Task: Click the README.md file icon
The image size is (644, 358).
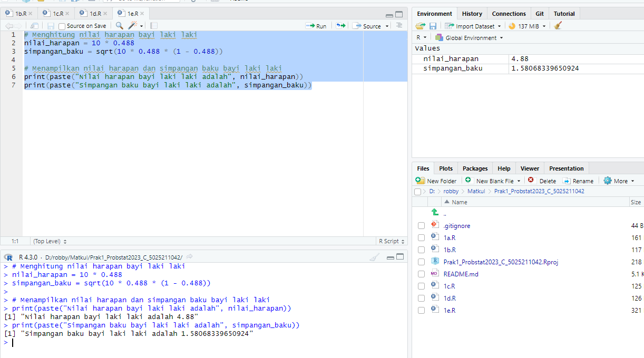Action: click(435, 274)
